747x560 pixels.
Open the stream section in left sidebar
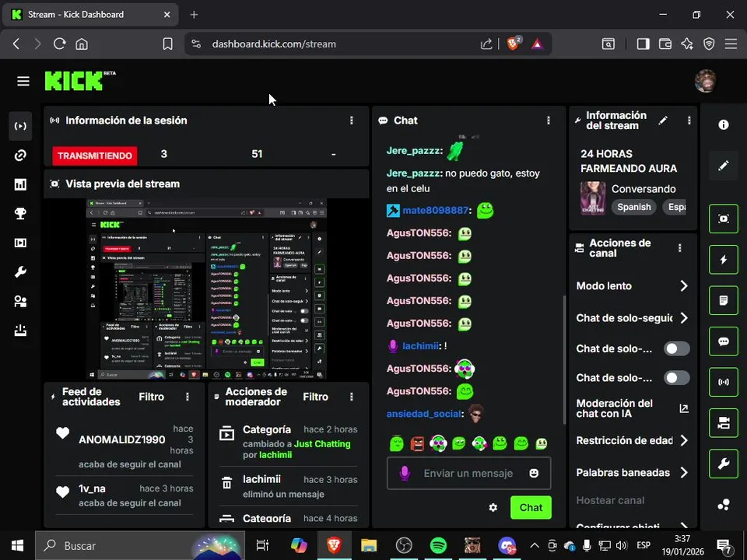(20, 126)
